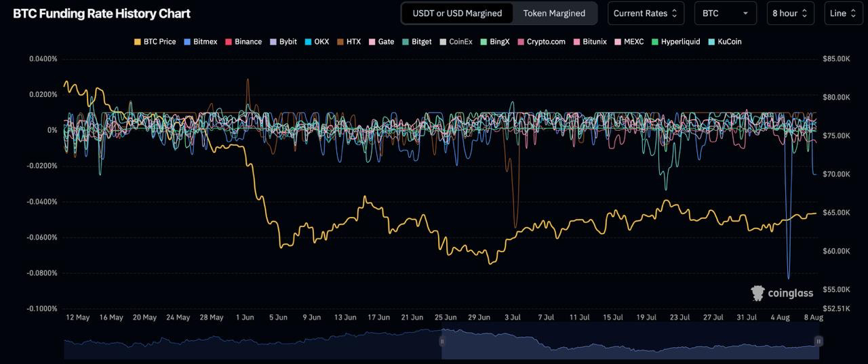Click the 3 Jul date label

pos(512,317)
